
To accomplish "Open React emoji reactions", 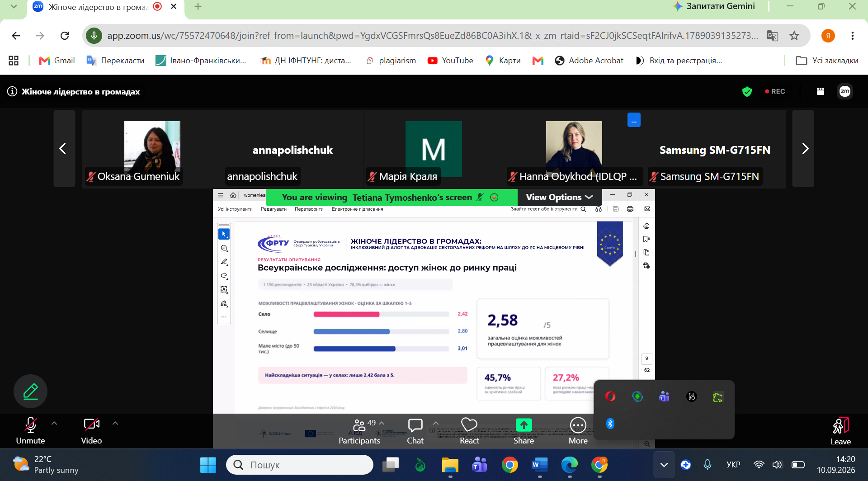I will tap(469, 432).
